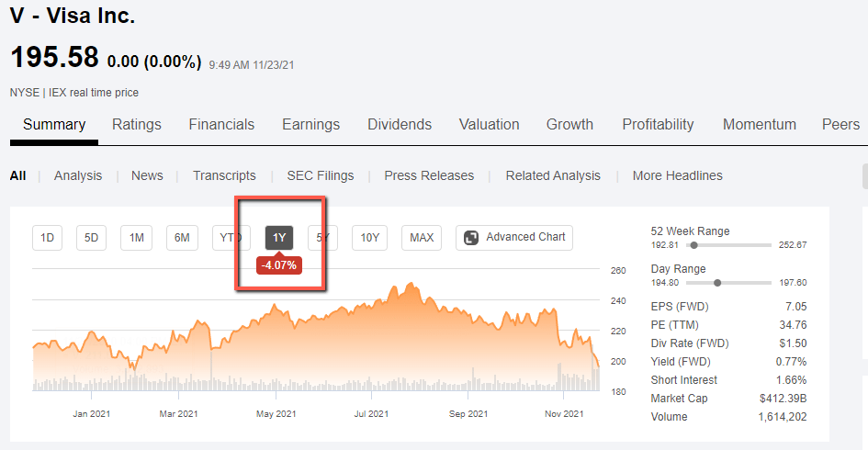Select the V - Visa Inc. title

tap(73, 16)
